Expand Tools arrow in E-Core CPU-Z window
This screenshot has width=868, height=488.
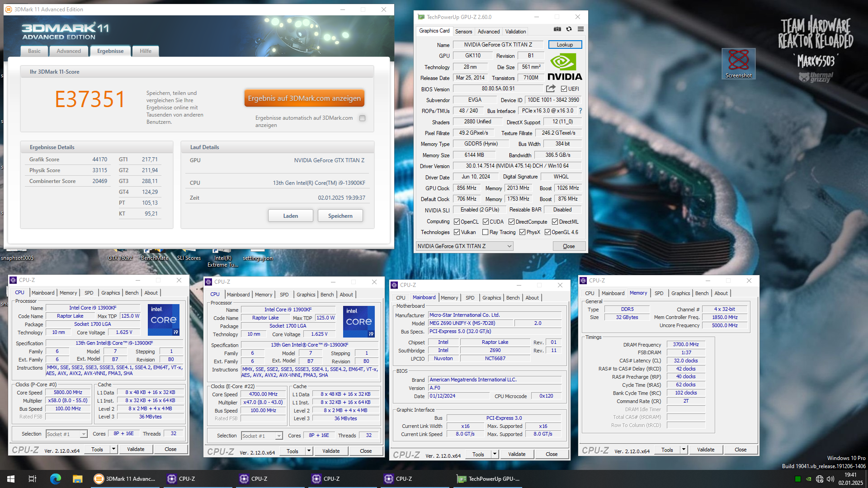point(309,451)
